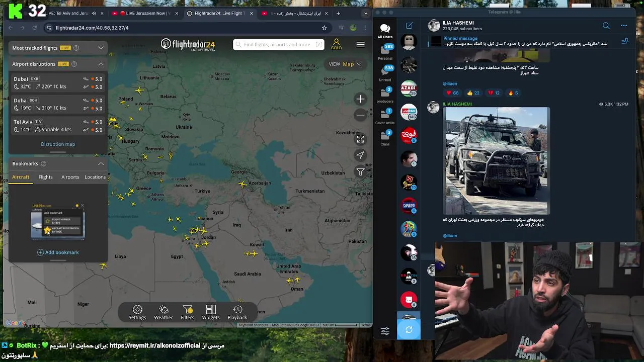Open the producers folder in Telegram
Viewport: 644px width, 362px height.
[385, 95]
